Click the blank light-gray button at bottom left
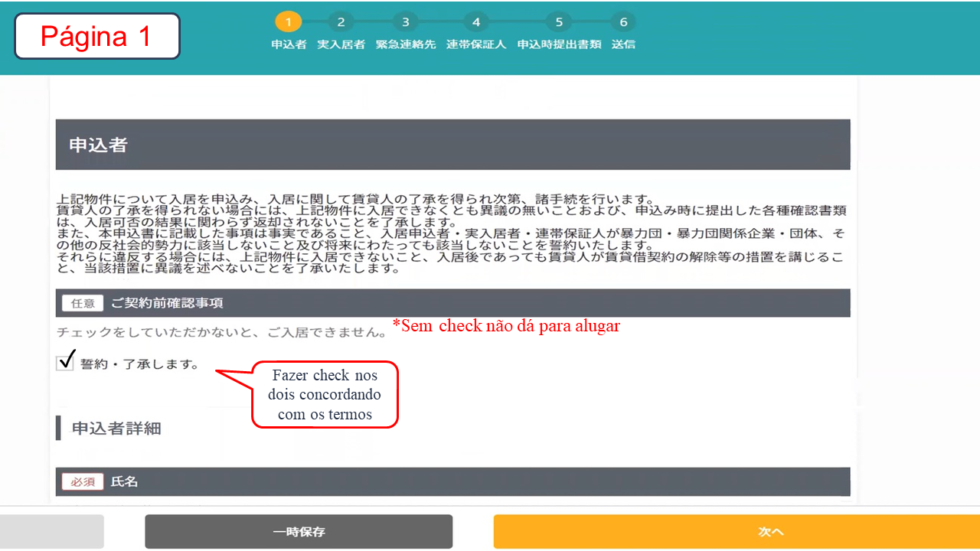Screen dimensions: 980x551 point(51,531)
